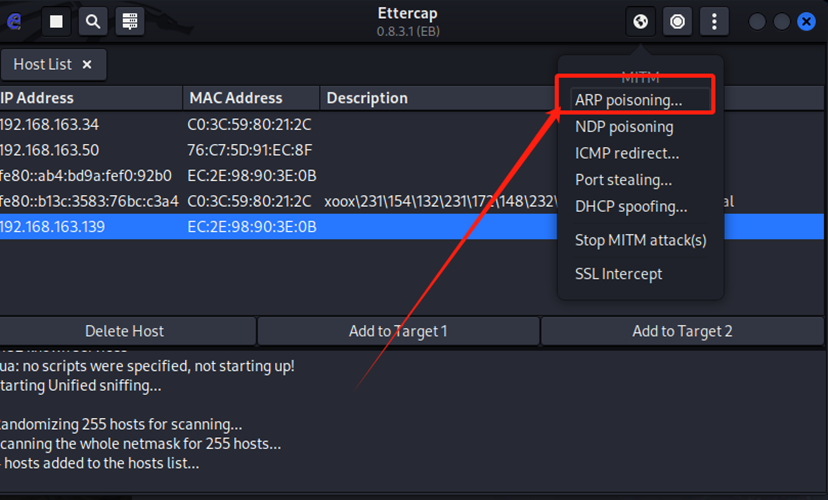
Task: Click the Ettercap logo icon
Action: coord(14,21)
